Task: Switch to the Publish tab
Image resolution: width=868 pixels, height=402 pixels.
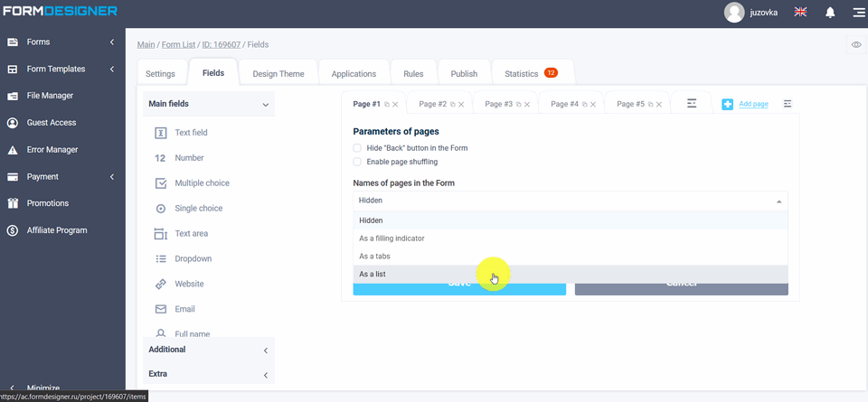Action: click(464, 73)
